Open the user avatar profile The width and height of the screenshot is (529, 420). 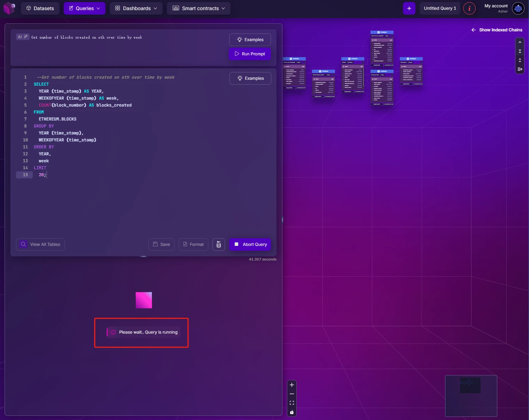tap(518, 8)
